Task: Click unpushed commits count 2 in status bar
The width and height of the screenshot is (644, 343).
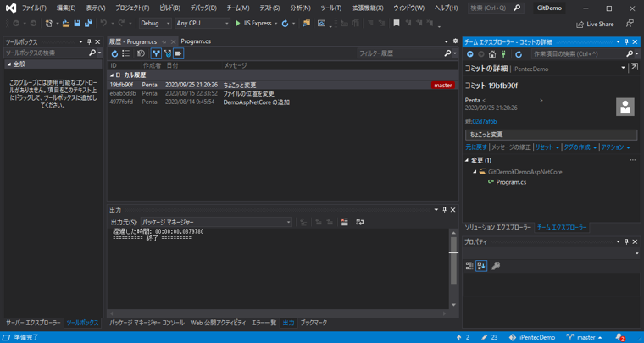Action: (463, 337)
